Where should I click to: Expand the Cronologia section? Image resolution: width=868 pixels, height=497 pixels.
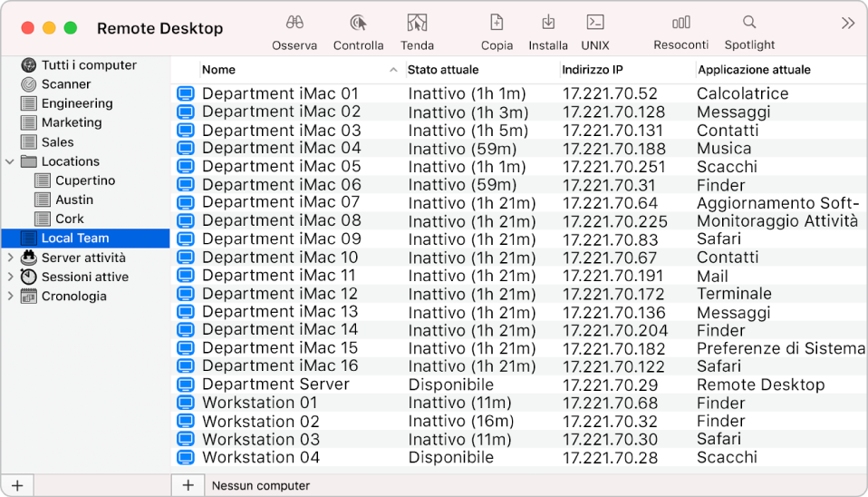click(x=10, y=296)
